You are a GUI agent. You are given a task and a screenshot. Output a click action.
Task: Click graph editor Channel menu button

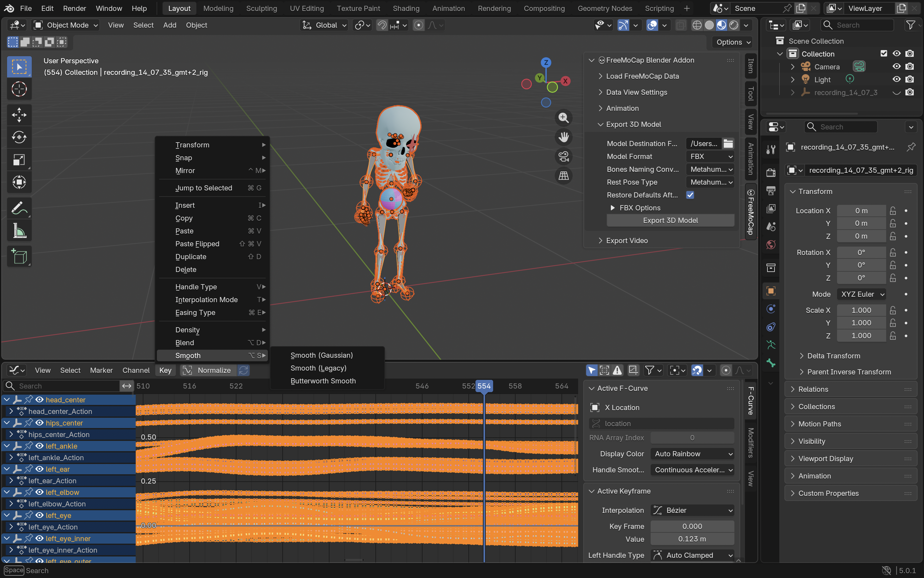pyautogui.click(x=136, y=370)
